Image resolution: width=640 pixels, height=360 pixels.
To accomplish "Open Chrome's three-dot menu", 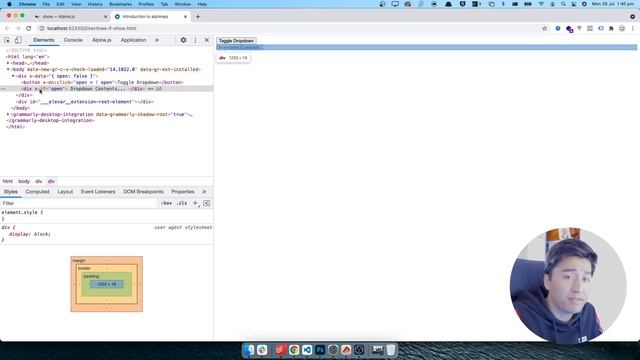I will point(633,28).
